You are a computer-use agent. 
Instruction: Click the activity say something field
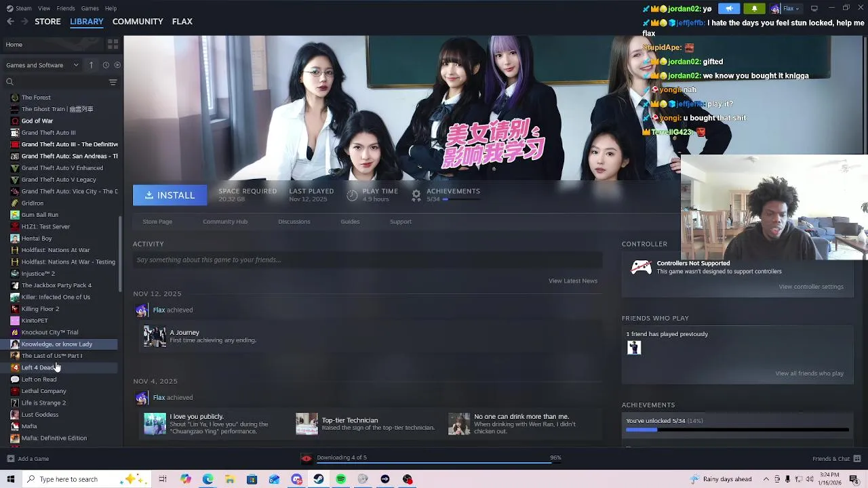(x=368, y=260)
